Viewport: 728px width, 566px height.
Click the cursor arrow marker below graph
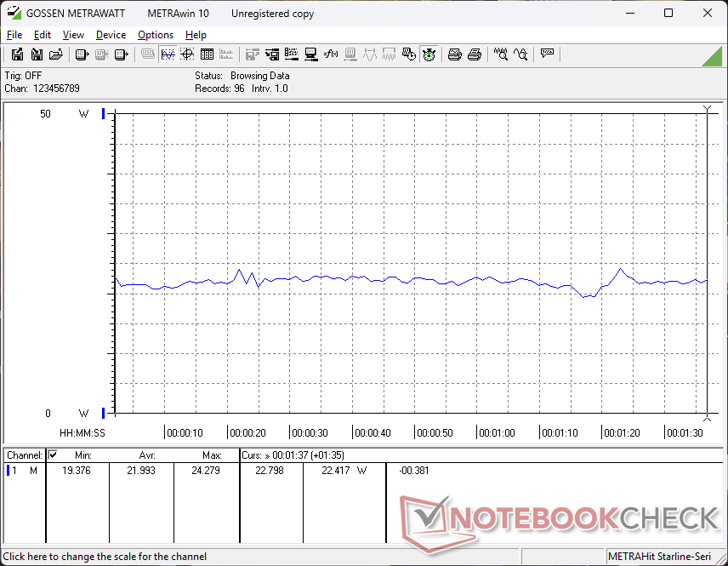707,419
